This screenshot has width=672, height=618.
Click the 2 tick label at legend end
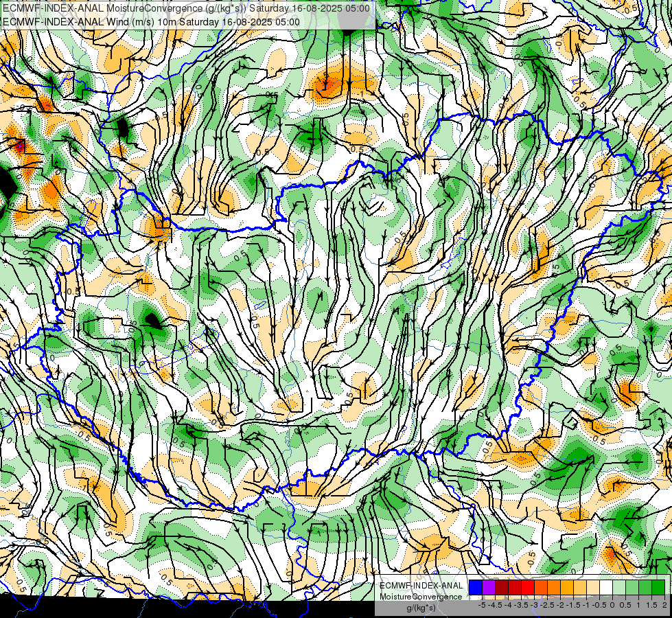(664, 605)
